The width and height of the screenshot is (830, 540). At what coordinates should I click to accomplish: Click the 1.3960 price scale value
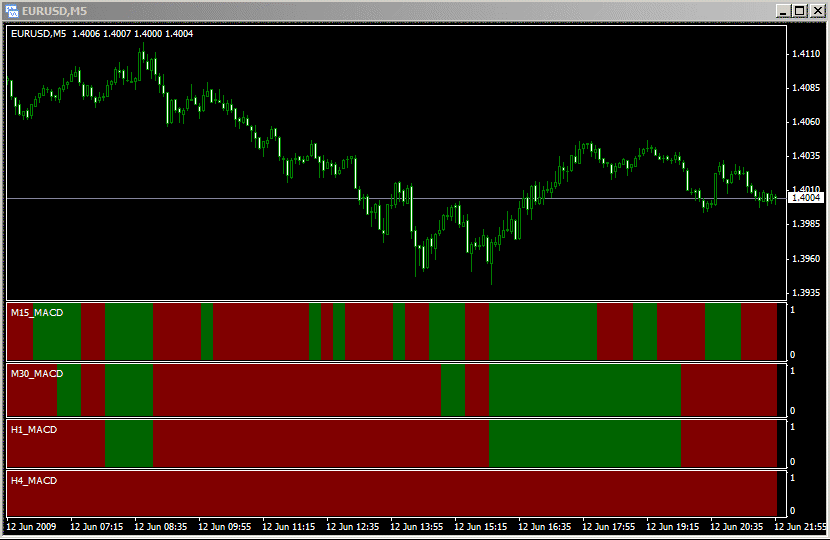point(806,259)
